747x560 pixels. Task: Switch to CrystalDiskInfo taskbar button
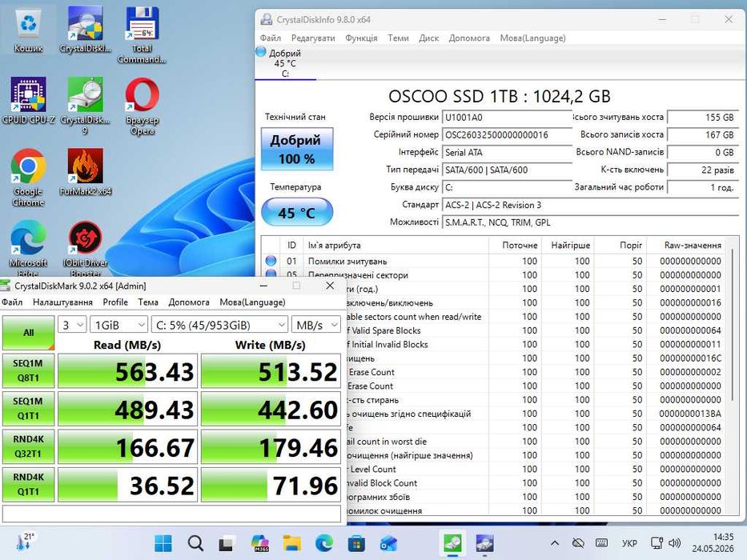point(484,543)
